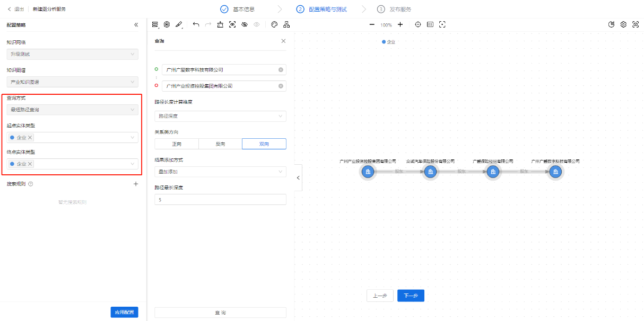Add a new search rule with plus
Screen dimensions: 644x321
tap(136, 184)
